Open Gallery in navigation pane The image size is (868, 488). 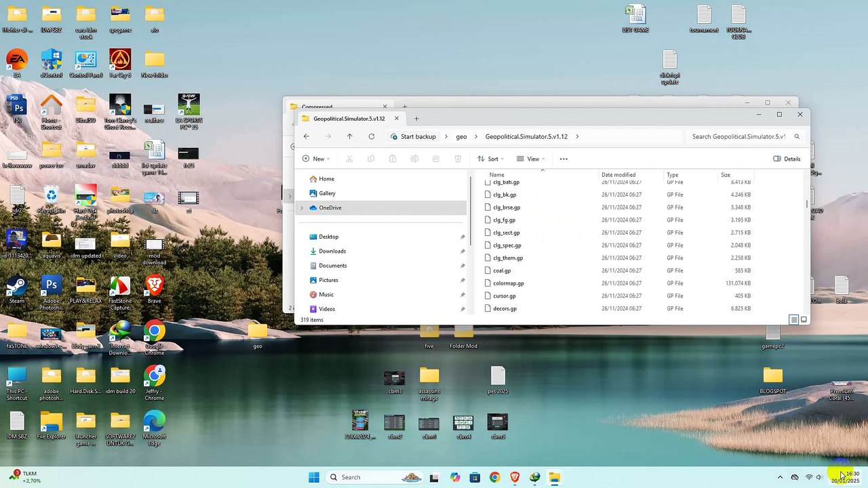pyautogui.click(x=327, y=193)
